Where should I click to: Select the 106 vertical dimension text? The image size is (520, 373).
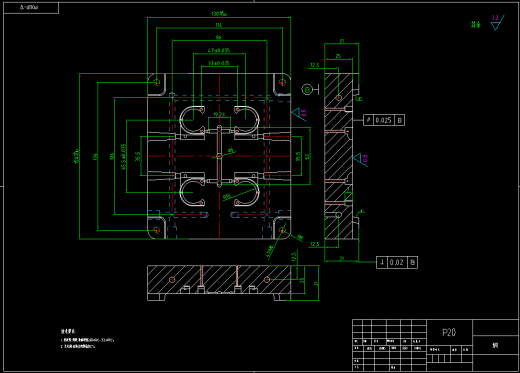[x=112, y=157]
